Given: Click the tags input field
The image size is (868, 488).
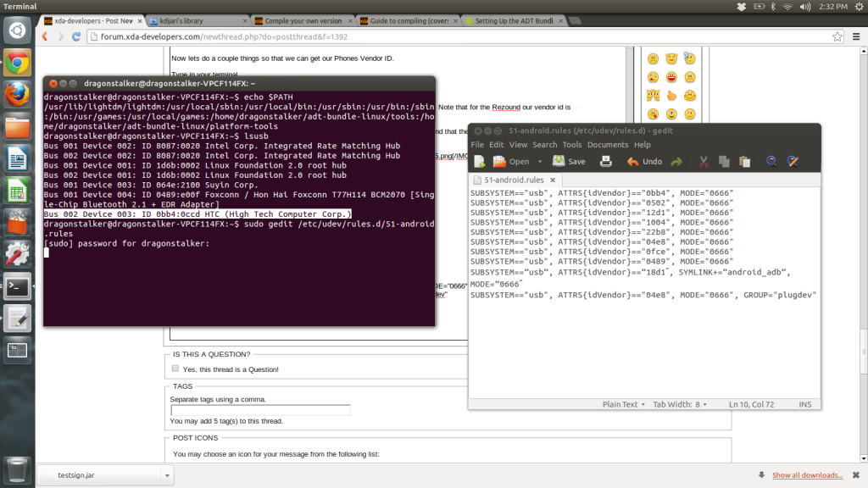Looking at the screenshot, I should (260, 410).
